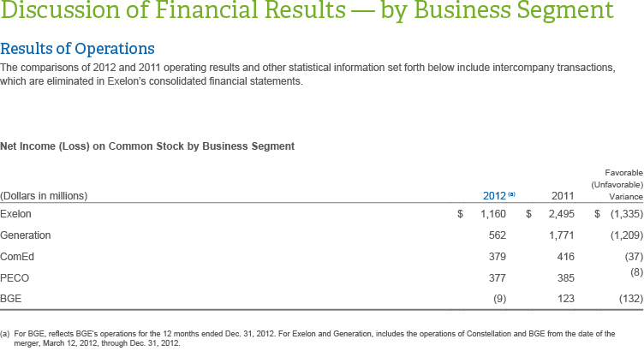Viewport: 644px width, 351px height.
Task: Click the ComEd row label
Action: click(19, 257)
